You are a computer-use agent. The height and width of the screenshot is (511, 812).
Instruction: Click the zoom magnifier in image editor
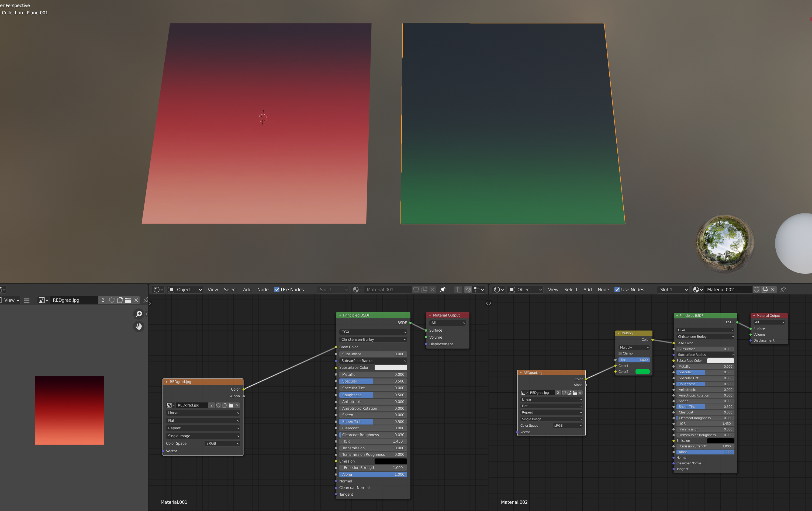(x=139, y=314)
